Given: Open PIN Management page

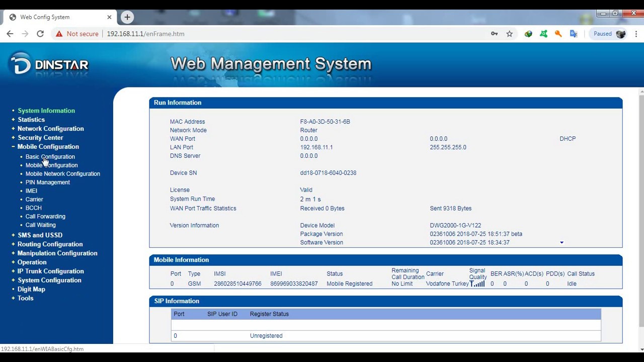Looking at the screenshot, I should (48, 183).
